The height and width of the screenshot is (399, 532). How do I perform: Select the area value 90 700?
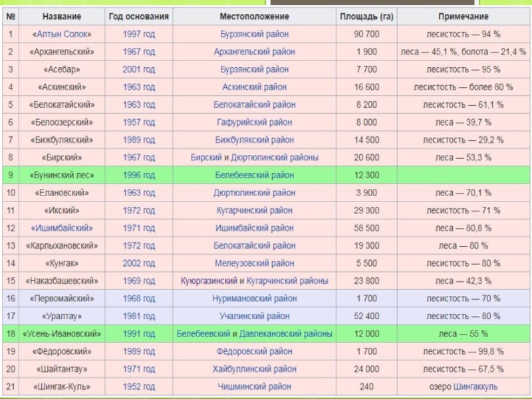[x=366, y=35]
